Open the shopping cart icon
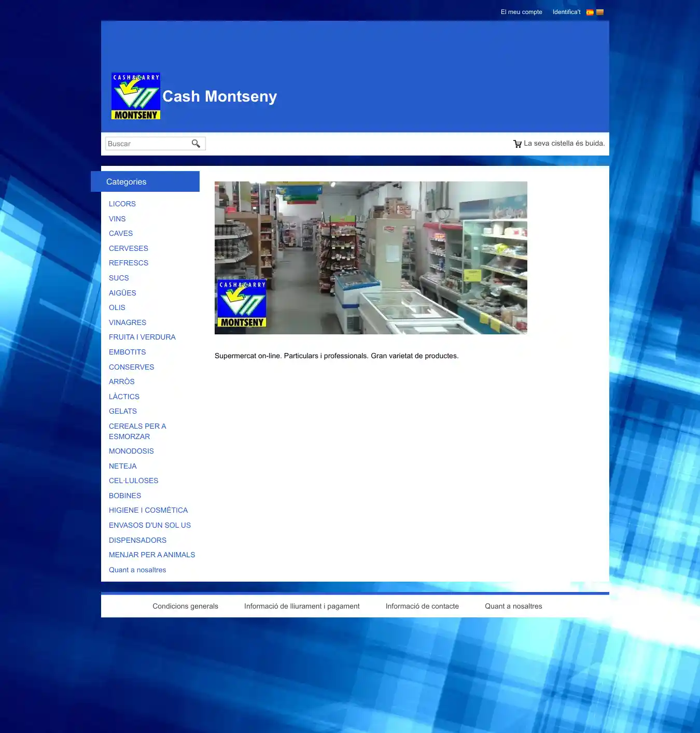Image resolution: width=700 pixels, height=733 pixels. 517,144
